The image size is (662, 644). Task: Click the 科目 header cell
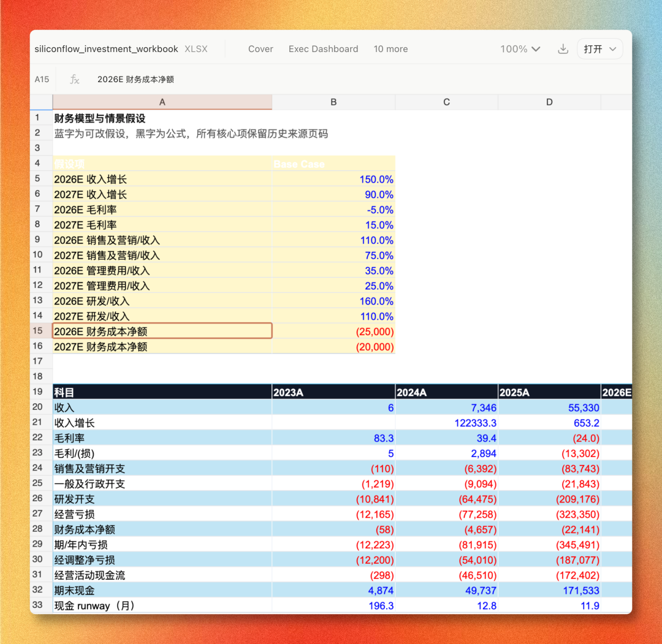pos(162,392)
